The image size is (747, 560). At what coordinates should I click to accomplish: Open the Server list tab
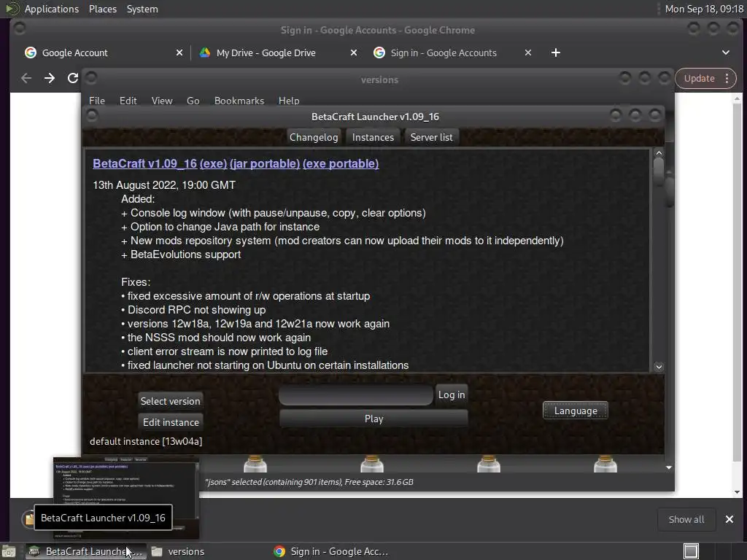[x=431, y=137]
